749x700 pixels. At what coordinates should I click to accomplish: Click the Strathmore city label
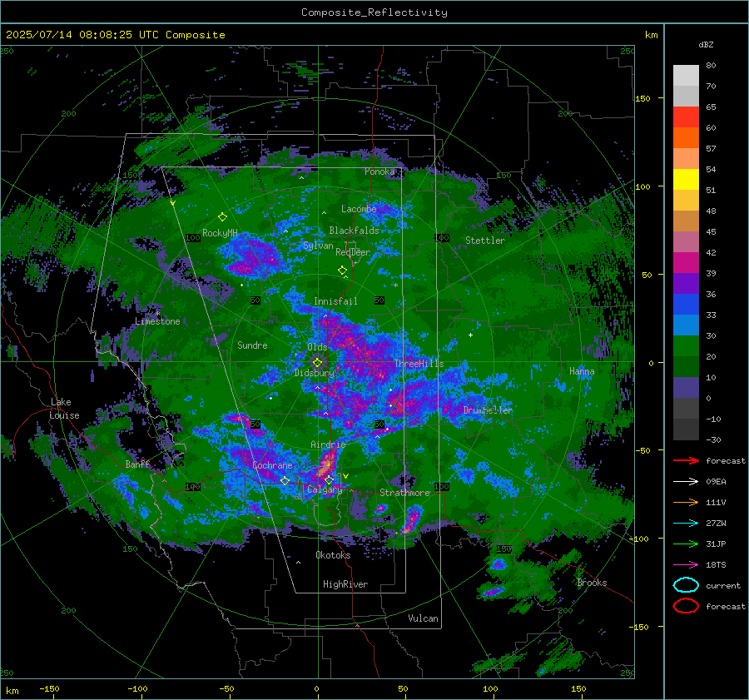click(x=404, y=493)
